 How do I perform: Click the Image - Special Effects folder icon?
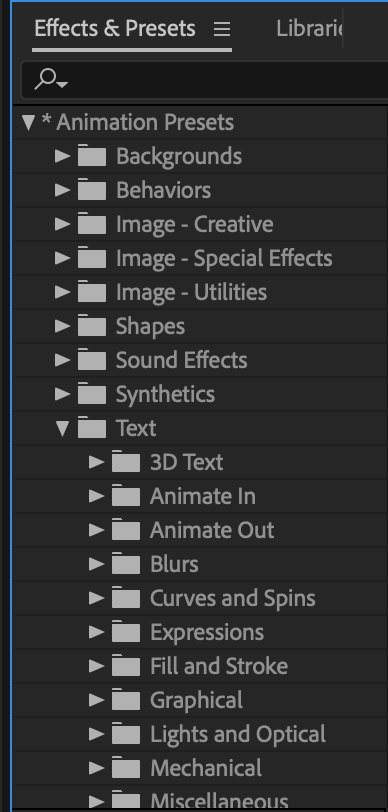coord(92,258)
